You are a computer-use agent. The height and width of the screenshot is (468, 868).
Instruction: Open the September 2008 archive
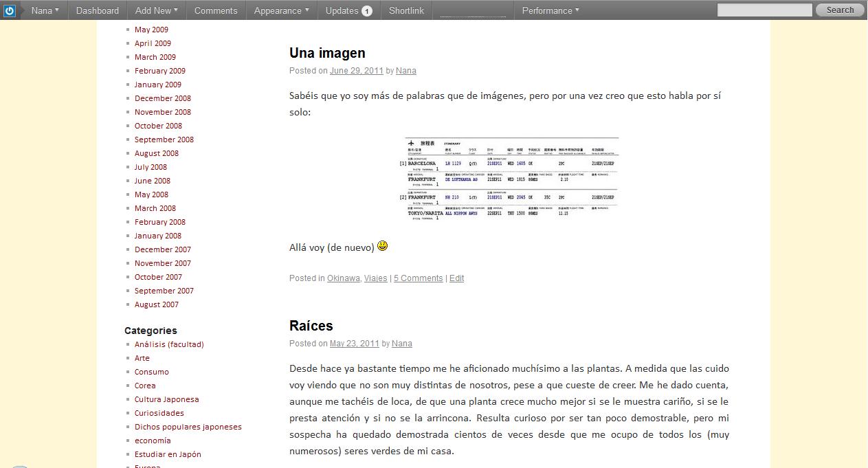(164, 140)
